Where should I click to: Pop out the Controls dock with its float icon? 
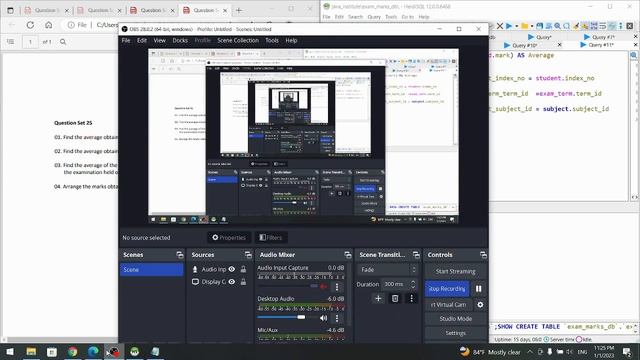483,255
